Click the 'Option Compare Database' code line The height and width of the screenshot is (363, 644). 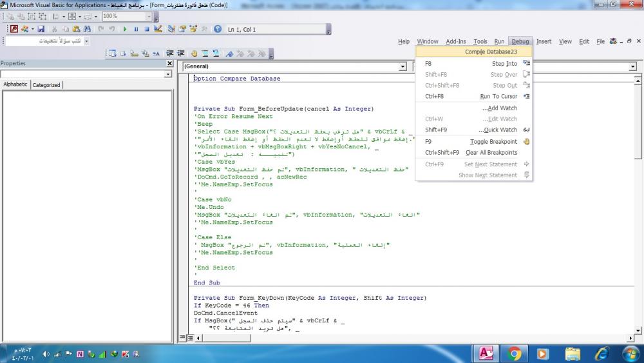237,79
